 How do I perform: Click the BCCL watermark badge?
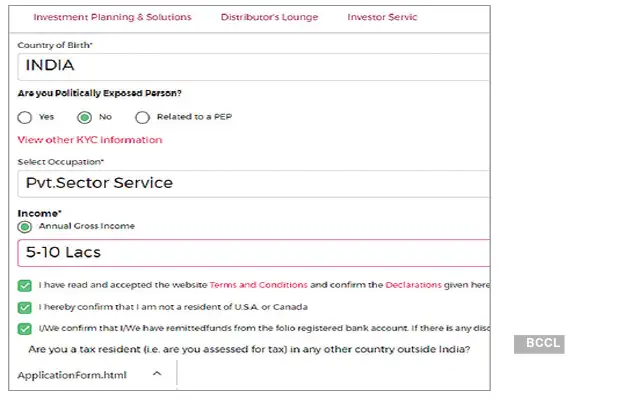[540, 344]
